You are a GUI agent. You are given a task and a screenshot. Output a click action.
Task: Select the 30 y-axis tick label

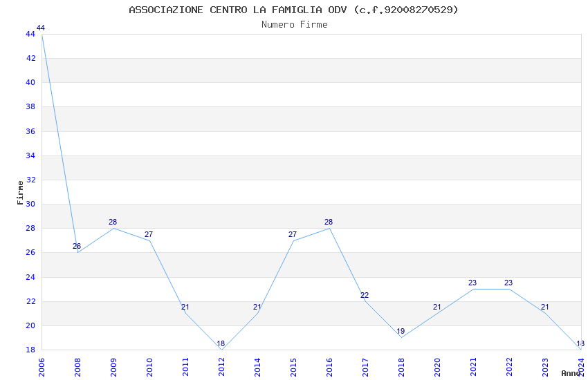pyautogui.click(x=30, y=204)
